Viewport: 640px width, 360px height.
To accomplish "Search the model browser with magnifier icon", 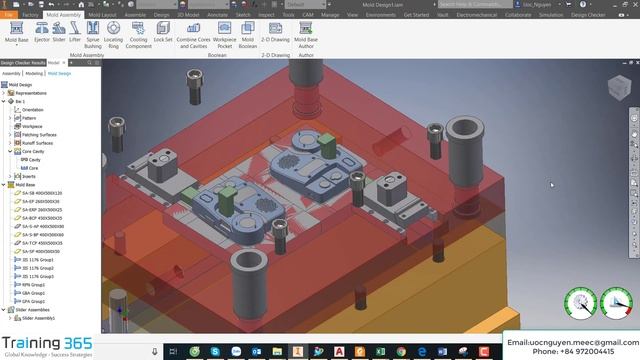I will coord(89,62).
